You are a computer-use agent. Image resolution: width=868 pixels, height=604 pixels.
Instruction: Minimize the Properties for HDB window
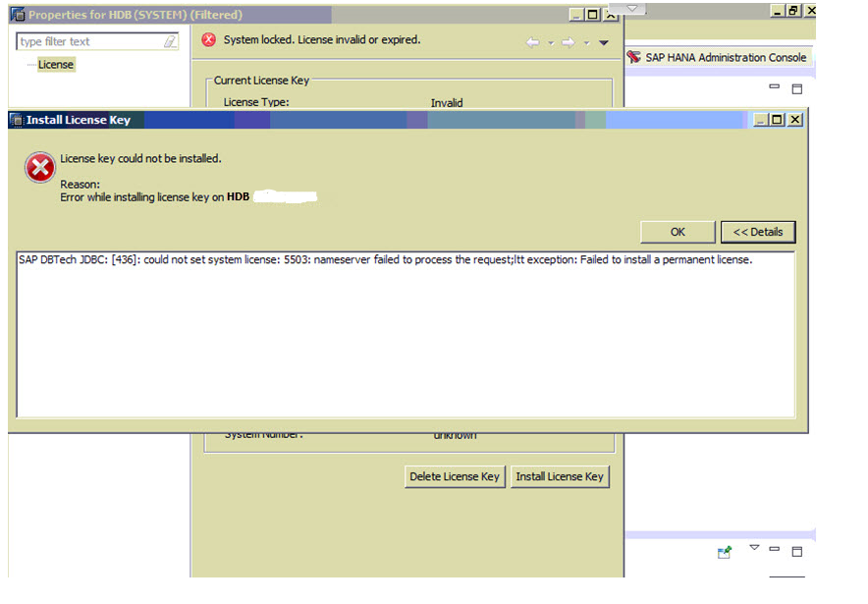[x=576, y=15]
